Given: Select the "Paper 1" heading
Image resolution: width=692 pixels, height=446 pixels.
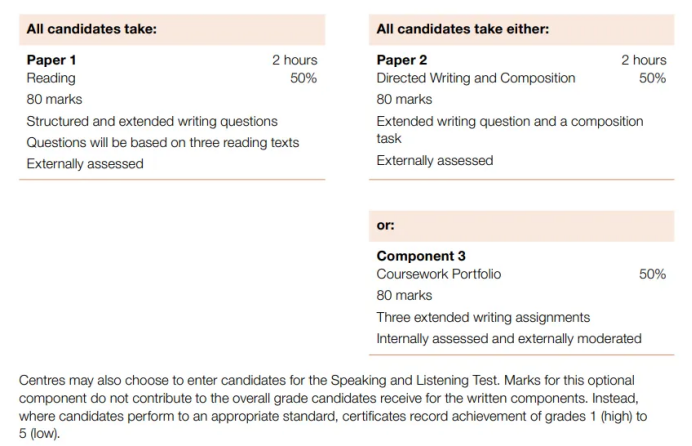Looking at the screenshot, I should coord(51,60).
